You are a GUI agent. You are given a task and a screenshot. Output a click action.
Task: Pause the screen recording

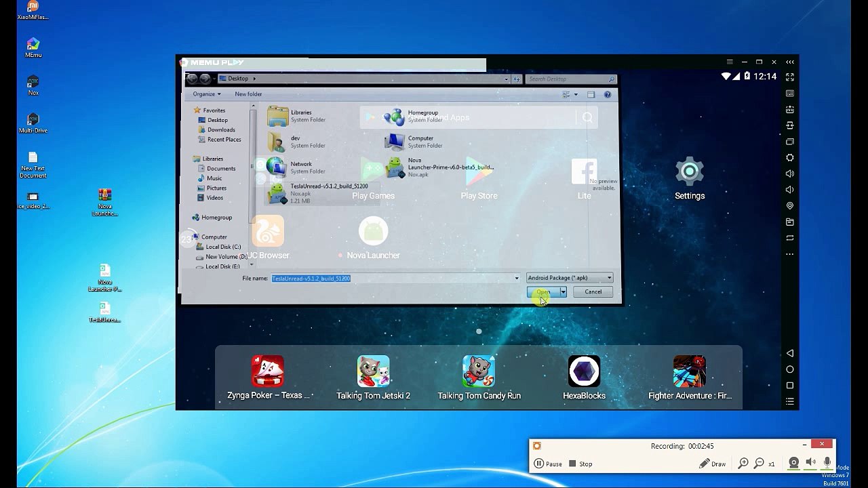(x=548, y=464)
